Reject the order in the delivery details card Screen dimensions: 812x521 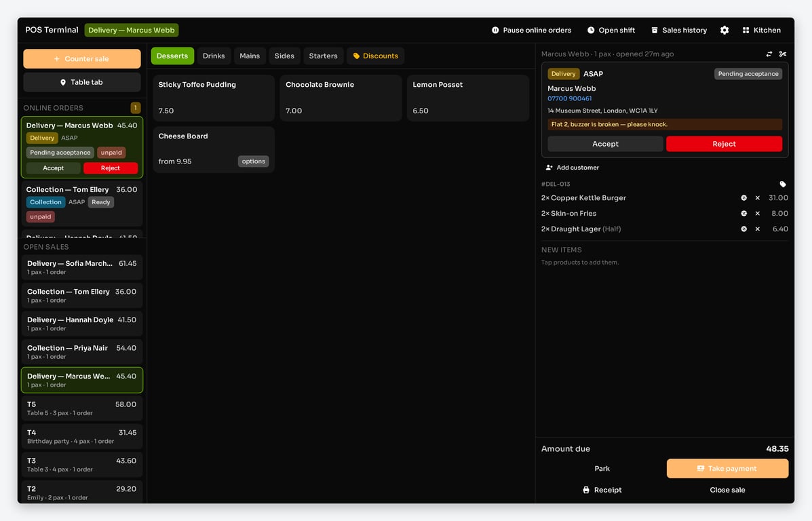click(724, 144)
